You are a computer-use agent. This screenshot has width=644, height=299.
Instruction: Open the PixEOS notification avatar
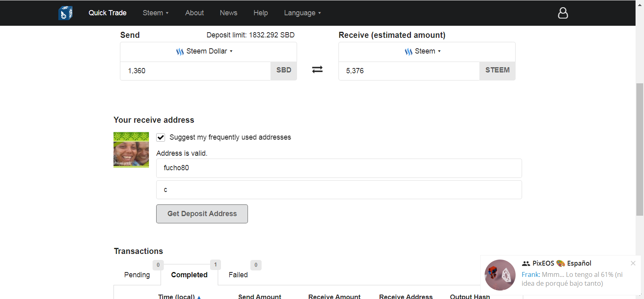tap(500, 275)
